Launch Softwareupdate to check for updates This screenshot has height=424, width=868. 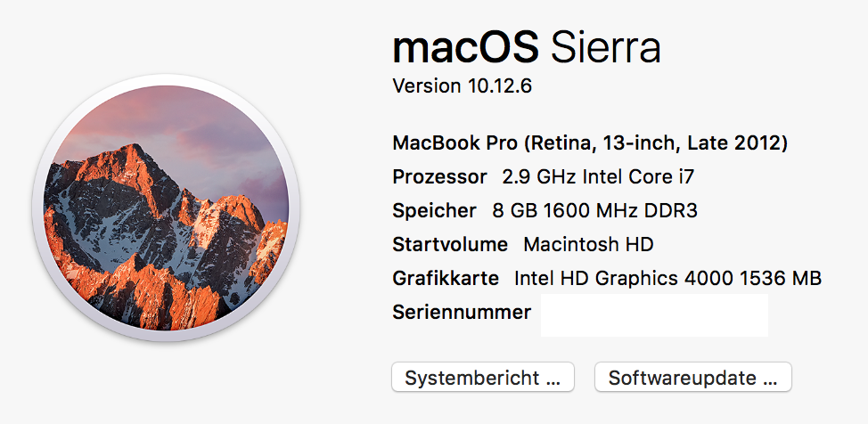tap(692, 378)
